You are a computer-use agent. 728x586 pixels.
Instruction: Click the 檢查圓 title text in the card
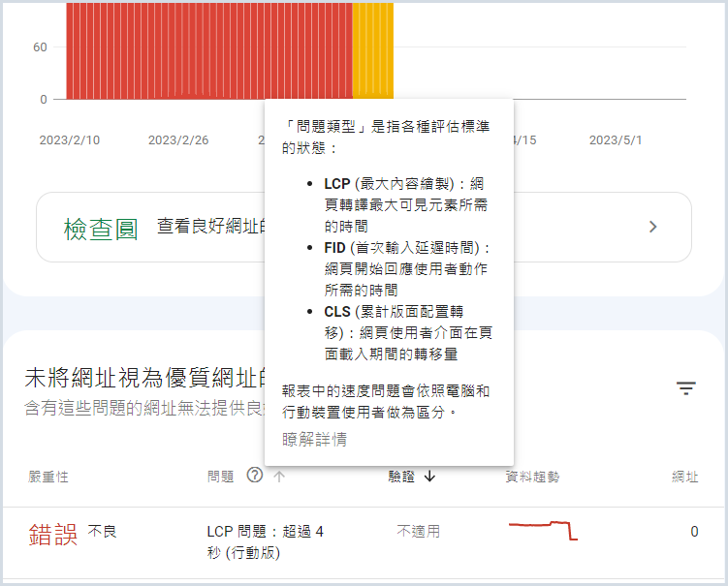pyautogui.click(x=101, y=228)
